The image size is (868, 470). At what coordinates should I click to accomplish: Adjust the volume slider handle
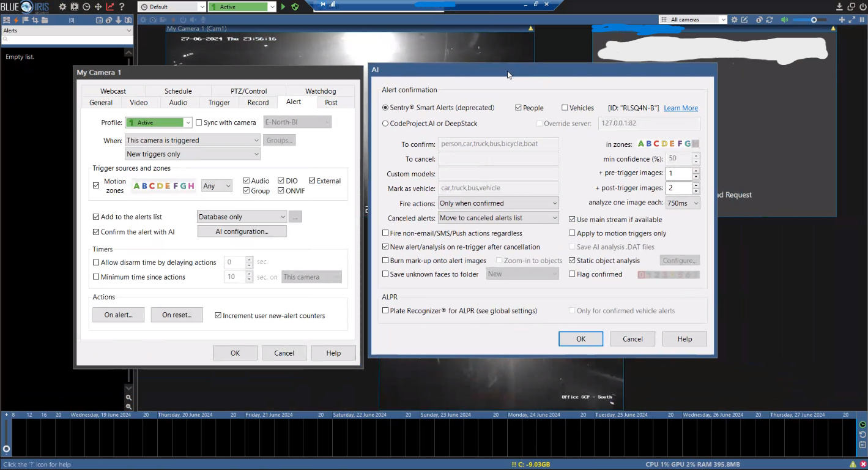(x=814, y=20)
